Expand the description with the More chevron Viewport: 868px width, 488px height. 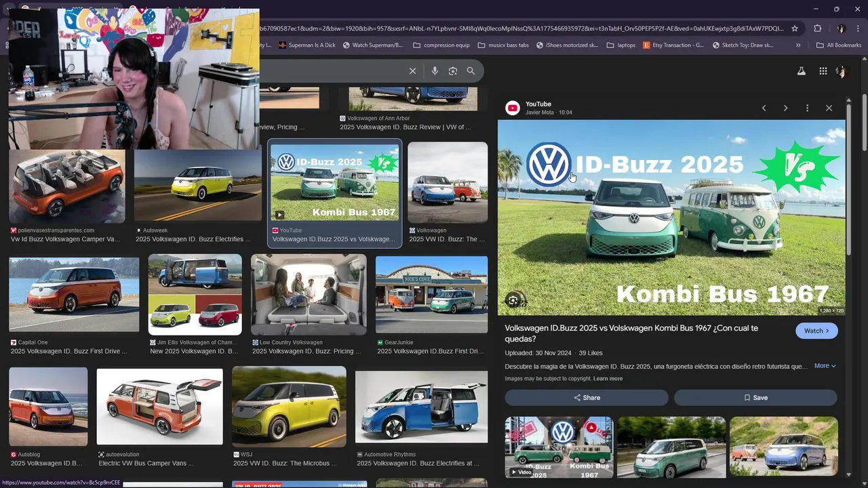click(x=825, y=366)
